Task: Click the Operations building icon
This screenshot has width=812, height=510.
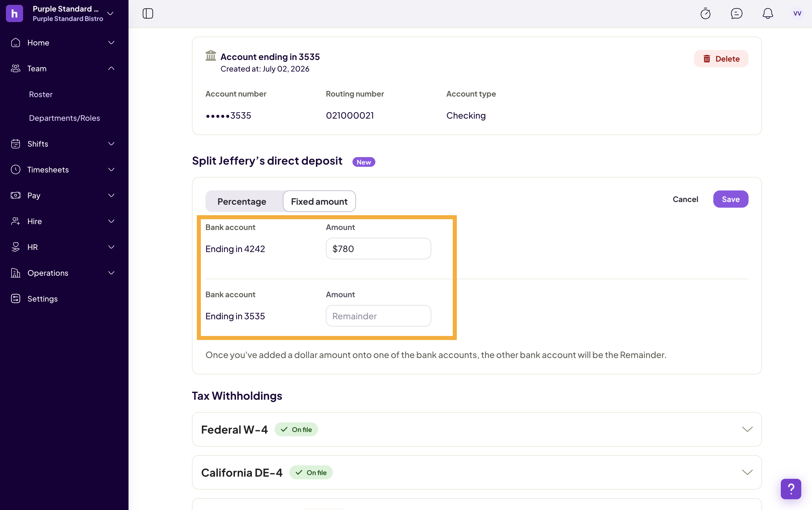Action: coord(16,273)
